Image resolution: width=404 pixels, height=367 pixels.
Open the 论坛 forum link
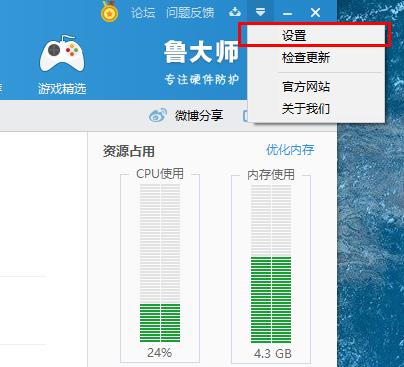143,13
